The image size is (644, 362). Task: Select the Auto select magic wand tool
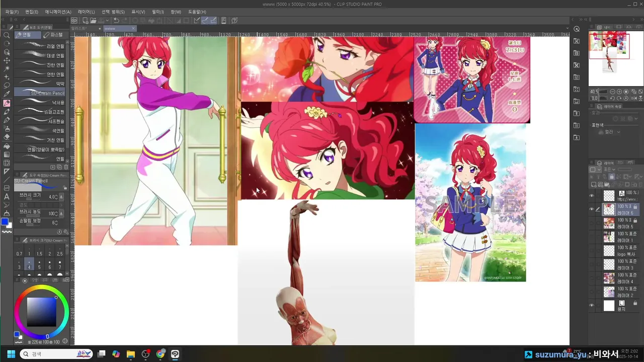(x=7, y=69)
